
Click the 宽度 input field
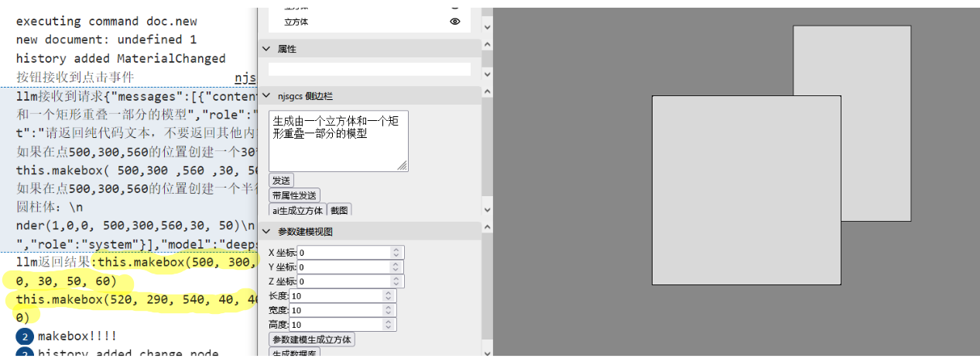(x=342, y=310)
